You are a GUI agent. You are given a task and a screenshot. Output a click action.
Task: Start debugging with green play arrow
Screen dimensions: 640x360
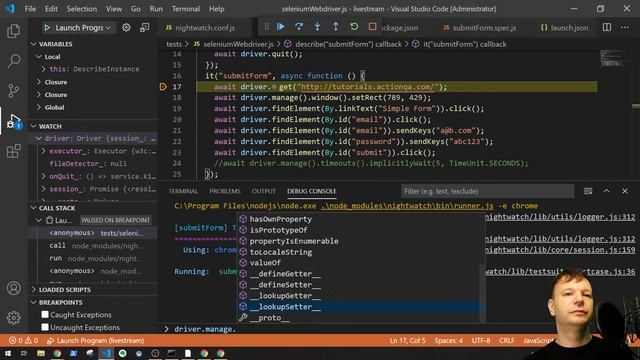pos(47,28)
